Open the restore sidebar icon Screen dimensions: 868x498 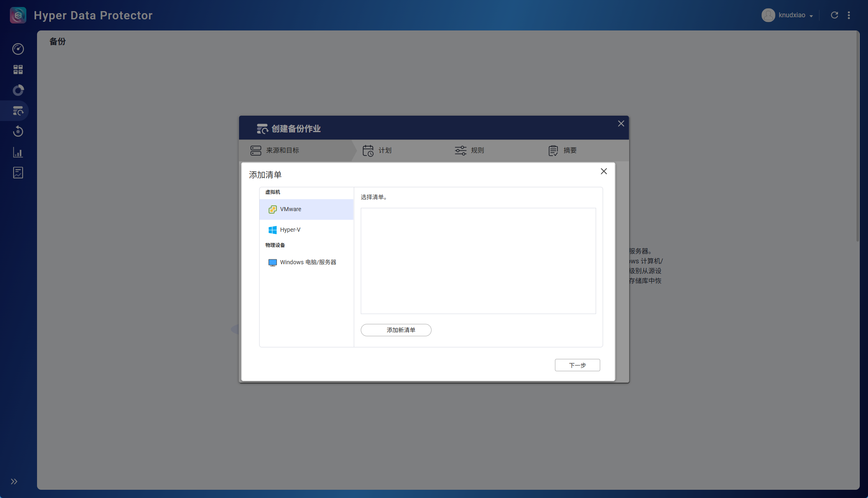point(18,132)
